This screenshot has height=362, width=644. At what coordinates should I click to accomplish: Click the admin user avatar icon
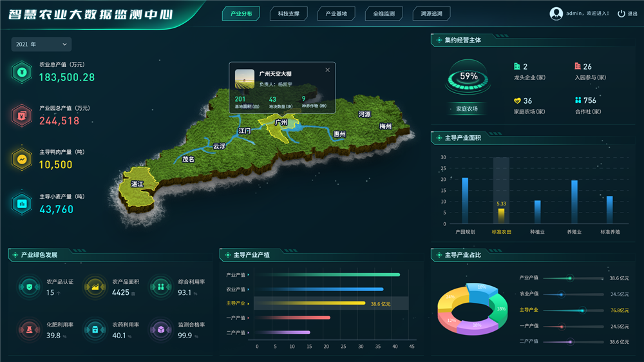(x=556, y=14)
